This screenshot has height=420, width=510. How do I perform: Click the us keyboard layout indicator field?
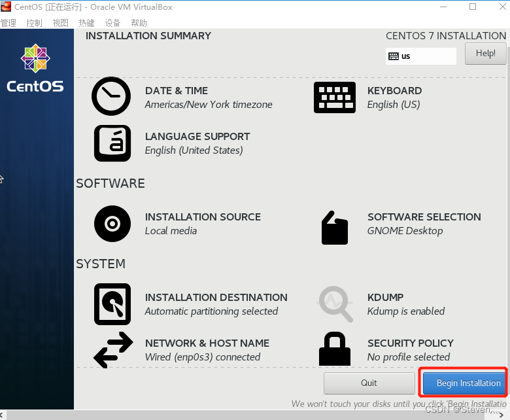tap(421, 56)
